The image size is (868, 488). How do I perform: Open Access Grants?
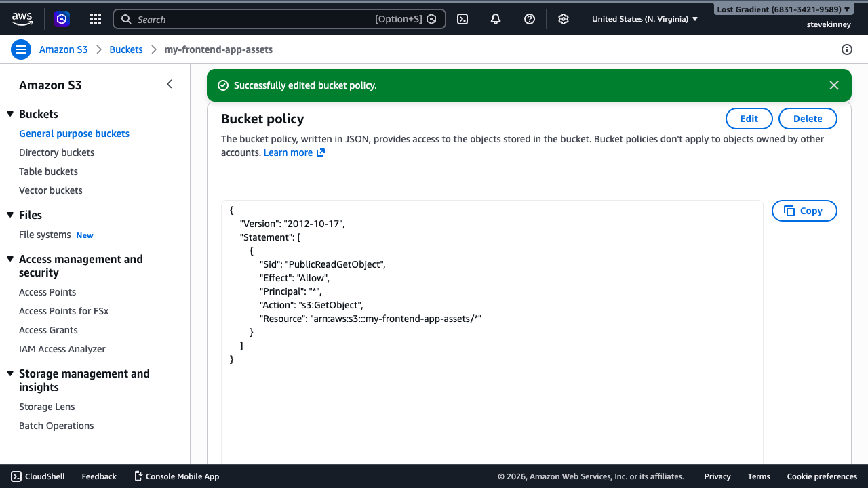[48, 330]
